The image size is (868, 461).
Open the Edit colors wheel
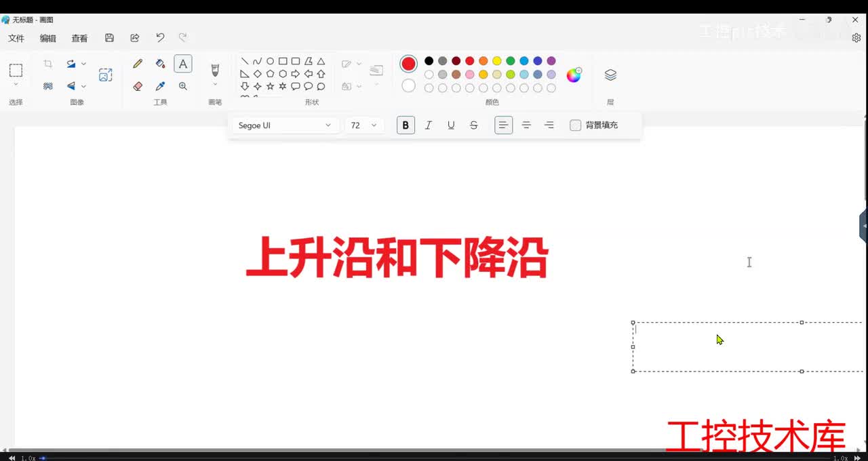click(x=574, y=75)
